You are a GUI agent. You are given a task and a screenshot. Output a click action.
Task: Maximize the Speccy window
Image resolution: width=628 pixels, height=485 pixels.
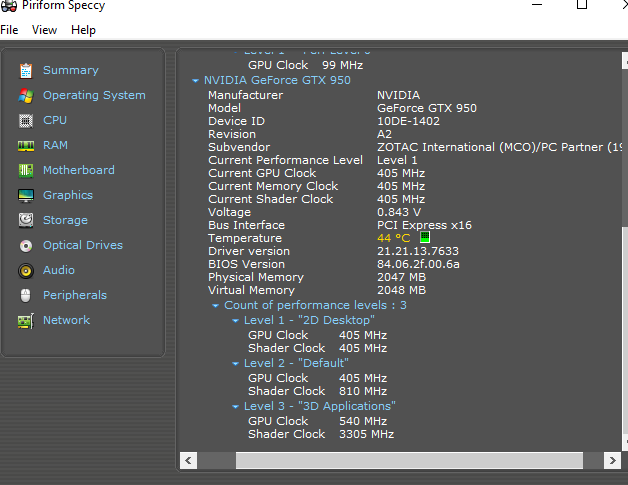582,4
